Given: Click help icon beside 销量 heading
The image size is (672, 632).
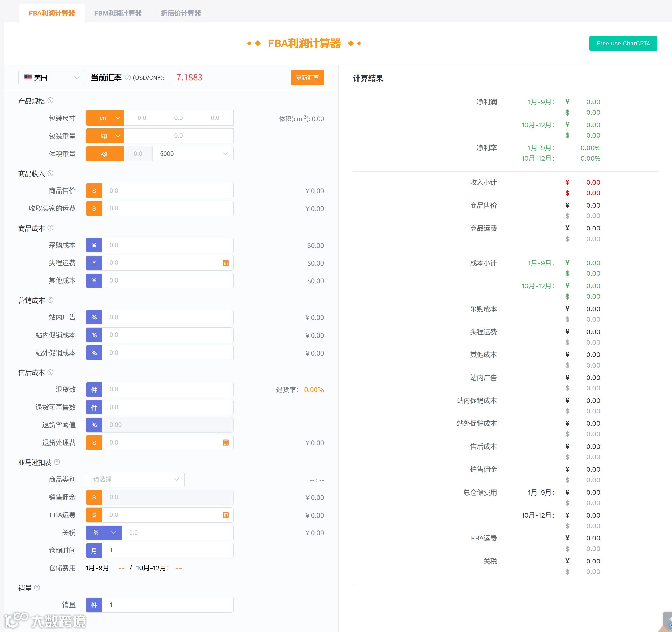Looking at the screenshot, I should (37, 588).
